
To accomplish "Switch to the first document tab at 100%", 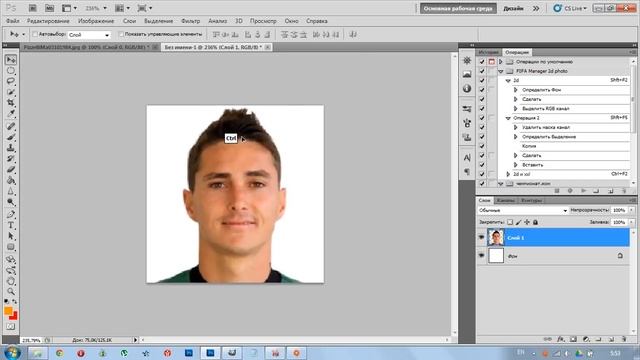I will [x=87, y=47].
